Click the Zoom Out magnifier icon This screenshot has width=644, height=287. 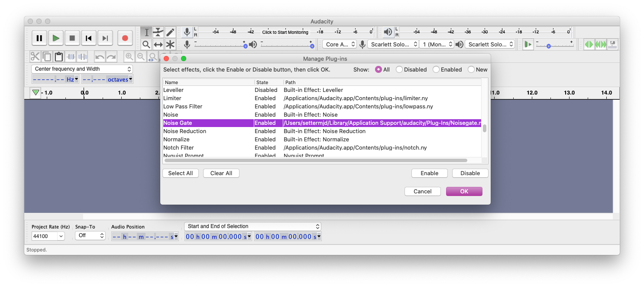point(140,56)
